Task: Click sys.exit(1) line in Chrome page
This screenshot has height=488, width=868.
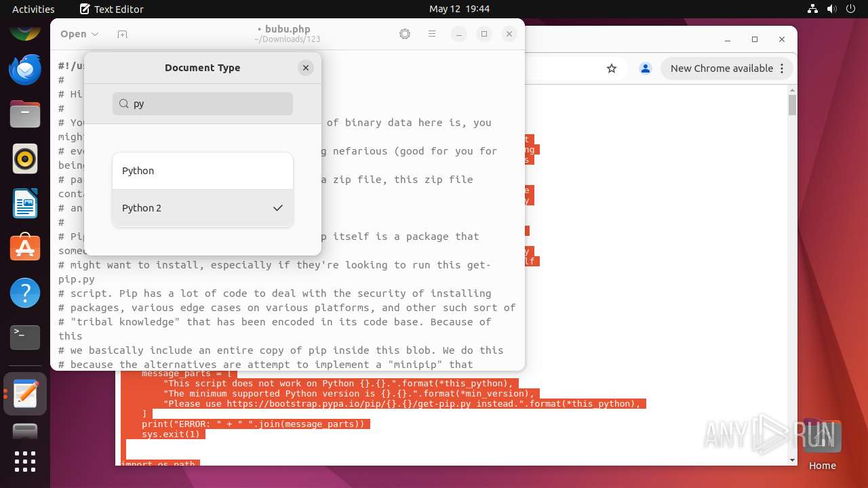Action: (171, 434)
